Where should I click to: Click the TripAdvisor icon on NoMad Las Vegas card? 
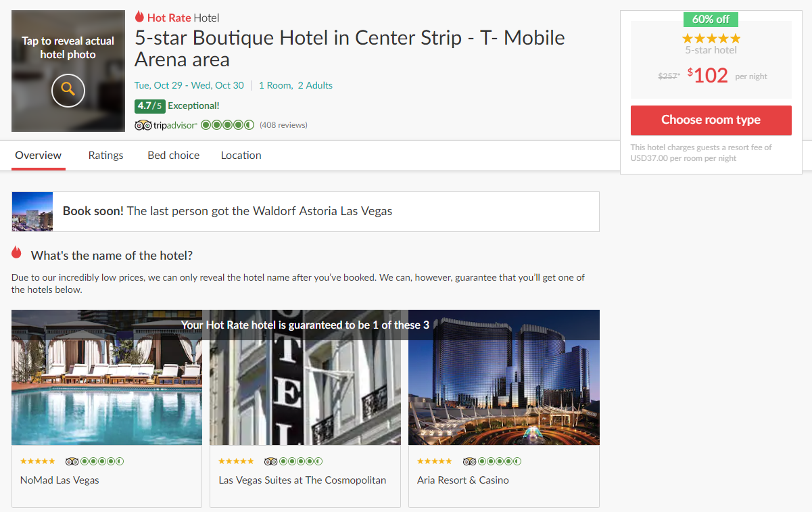click(x=72, y=461)
